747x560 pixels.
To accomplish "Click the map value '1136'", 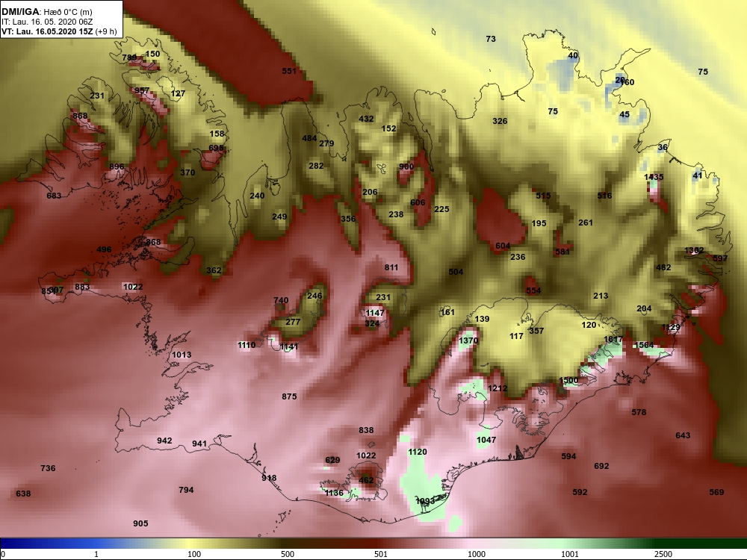I will tap(334, 493).
